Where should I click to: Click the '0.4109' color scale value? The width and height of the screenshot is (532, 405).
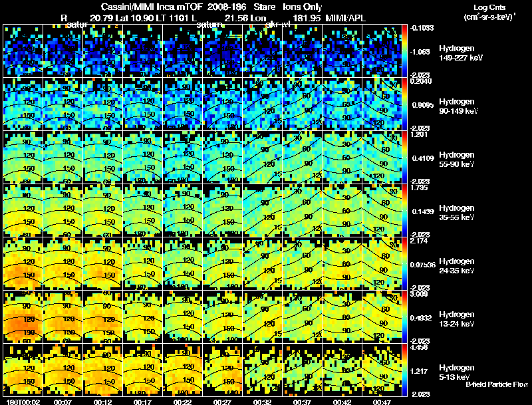[422, 158]
